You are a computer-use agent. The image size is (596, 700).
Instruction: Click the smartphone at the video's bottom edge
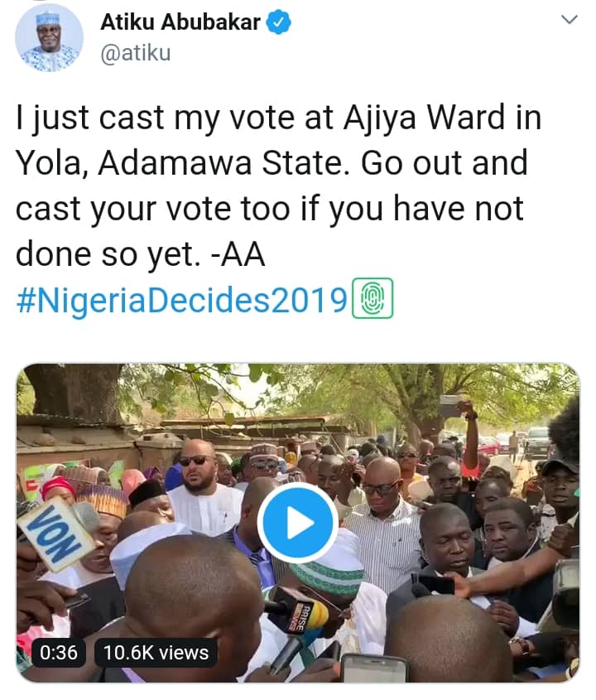click(x=374, y=668)
